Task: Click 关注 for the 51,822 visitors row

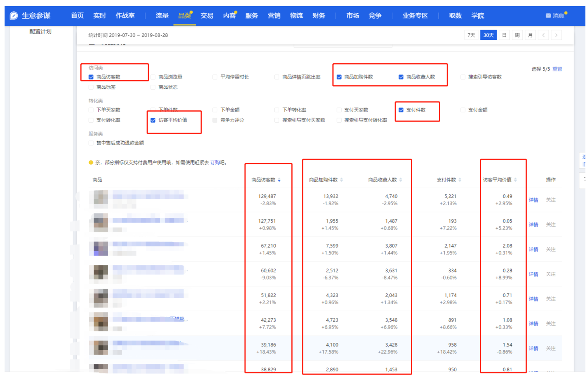Action: (x=551, y=299)
